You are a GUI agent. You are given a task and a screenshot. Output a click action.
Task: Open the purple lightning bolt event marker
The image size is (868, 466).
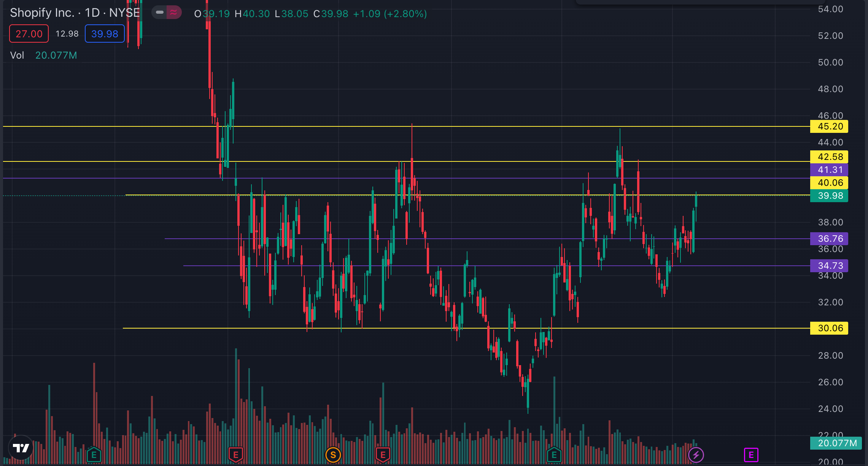tap(696, 455)
